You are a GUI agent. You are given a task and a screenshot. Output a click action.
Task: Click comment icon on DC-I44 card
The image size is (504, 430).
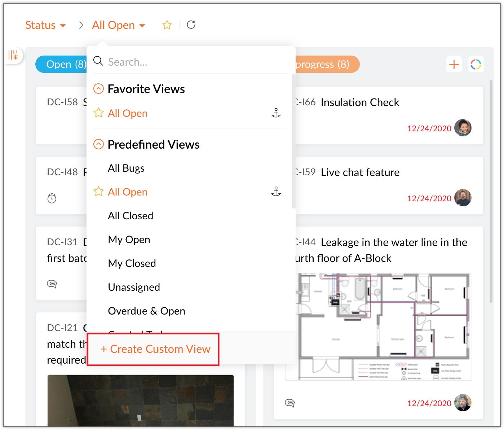(x=290, y=403)
